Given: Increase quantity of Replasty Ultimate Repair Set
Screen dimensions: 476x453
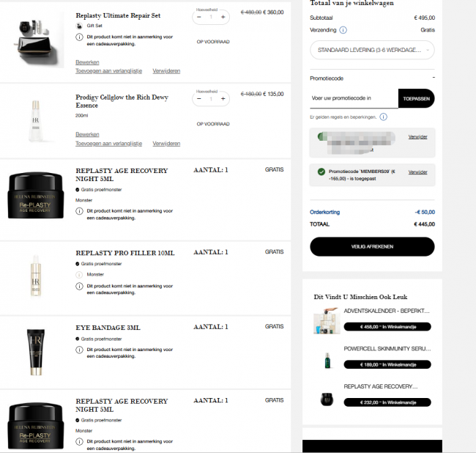Looking at the screenshot, I should coord(223,17).
